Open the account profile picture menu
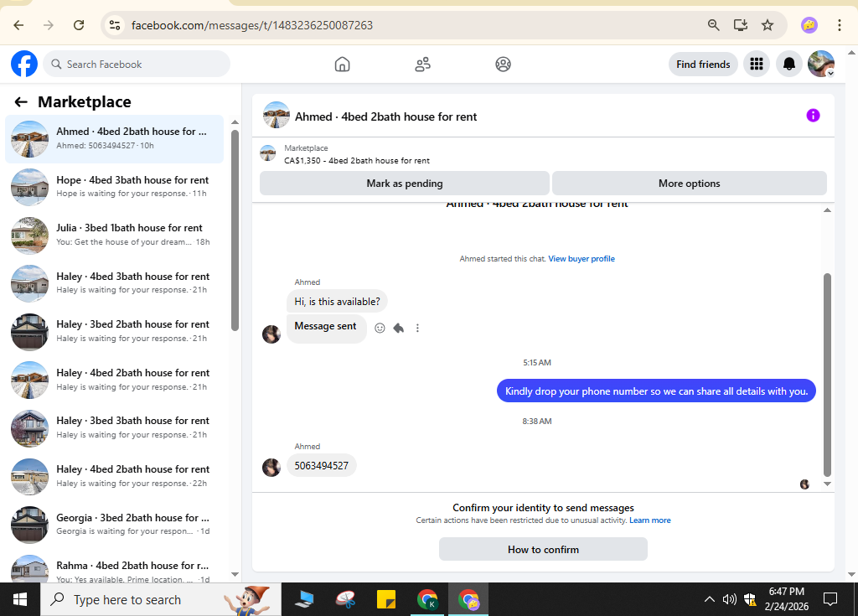This screenshot has height=616, width=858. click(821, 64)
